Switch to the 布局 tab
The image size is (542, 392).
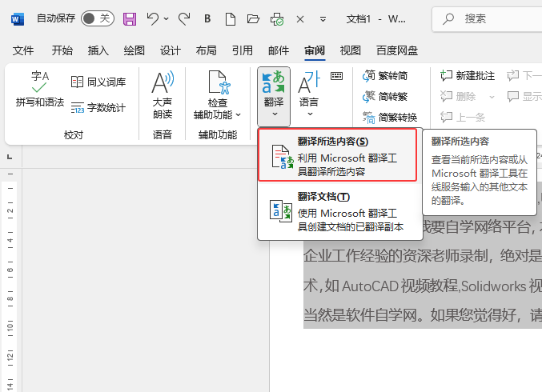207,50
